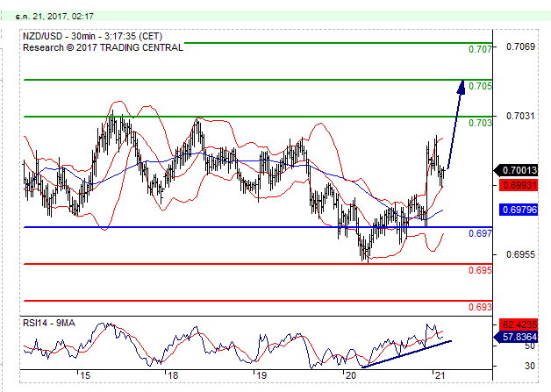This screenshot has width=551, height=392.
Task: Click the 0.6955 price axis value
Action: click(x=520, y=254)
